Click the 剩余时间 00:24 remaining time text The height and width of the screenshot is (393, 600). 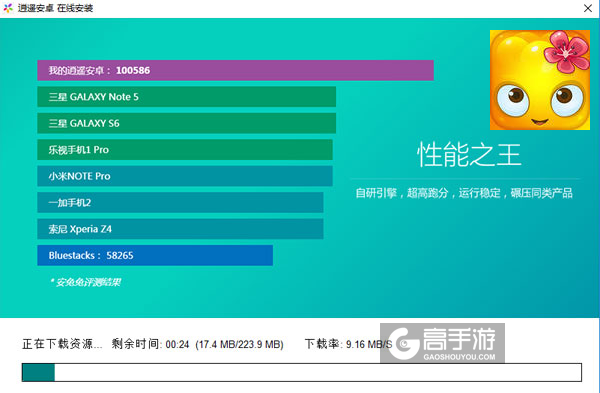(150, 344)
